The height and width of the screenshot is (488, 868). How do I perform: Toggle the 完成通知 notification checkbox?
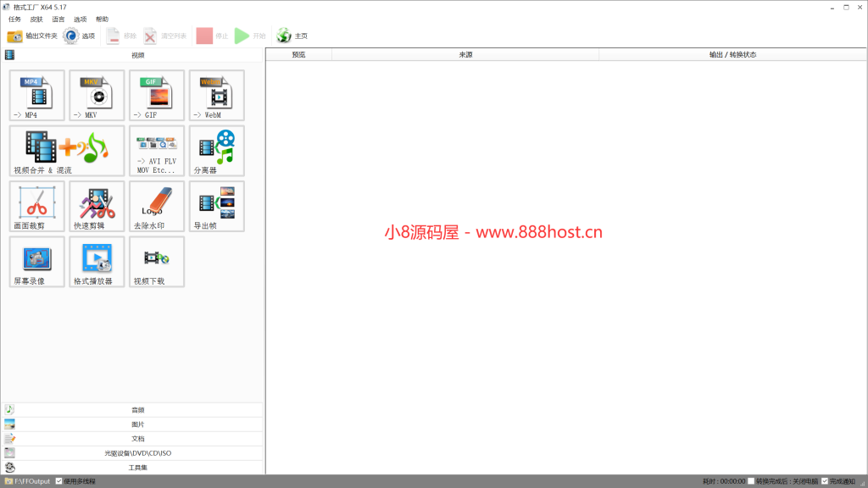[825, 481]
